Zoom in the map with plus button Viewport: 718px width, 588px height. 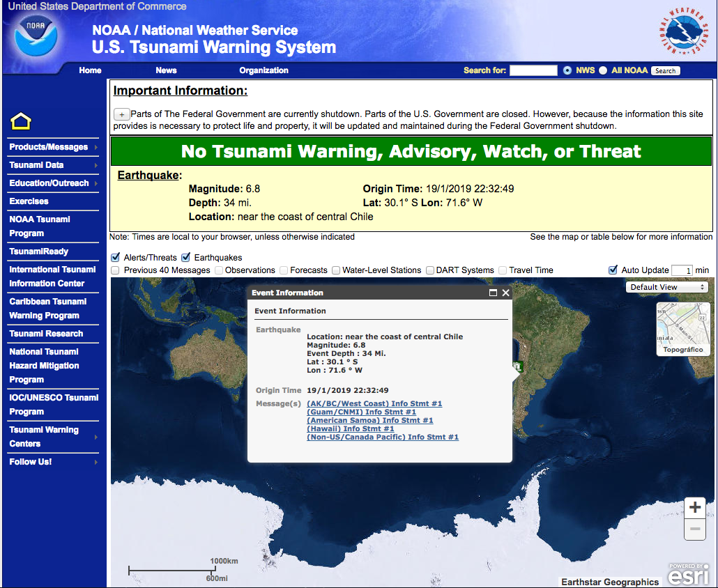coord(694,507)
